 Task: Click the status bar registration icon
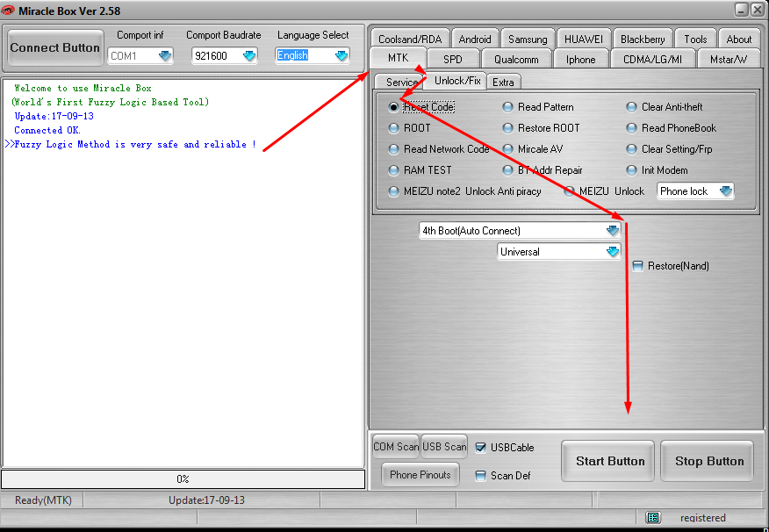[653, 517]
